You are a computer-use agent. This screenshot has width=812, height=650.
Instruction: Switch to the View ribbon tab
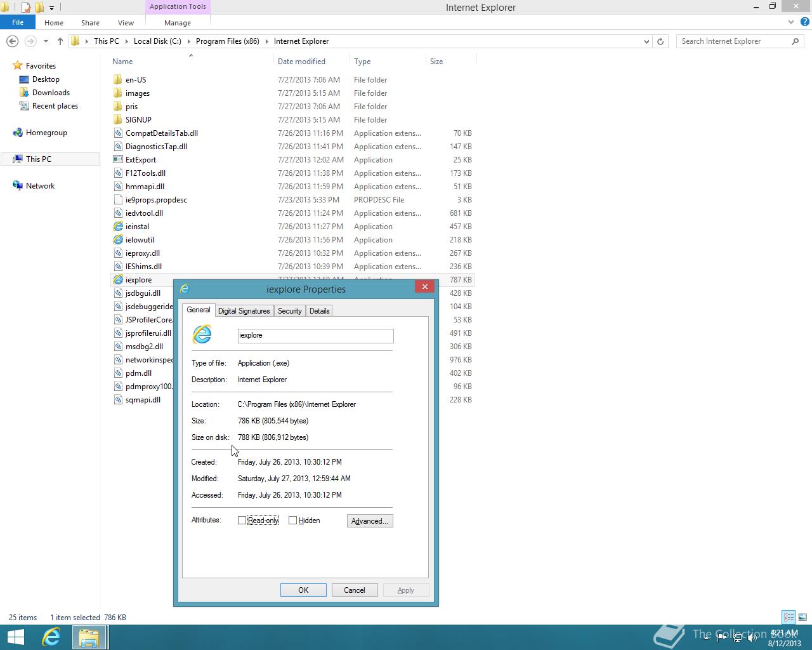[x=126, y=23]
